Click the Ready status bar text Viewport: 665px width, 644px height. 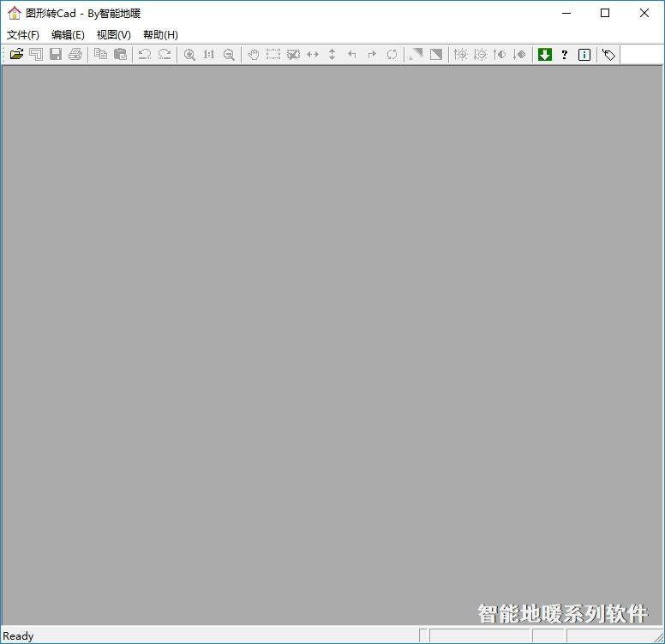(18, 636)
